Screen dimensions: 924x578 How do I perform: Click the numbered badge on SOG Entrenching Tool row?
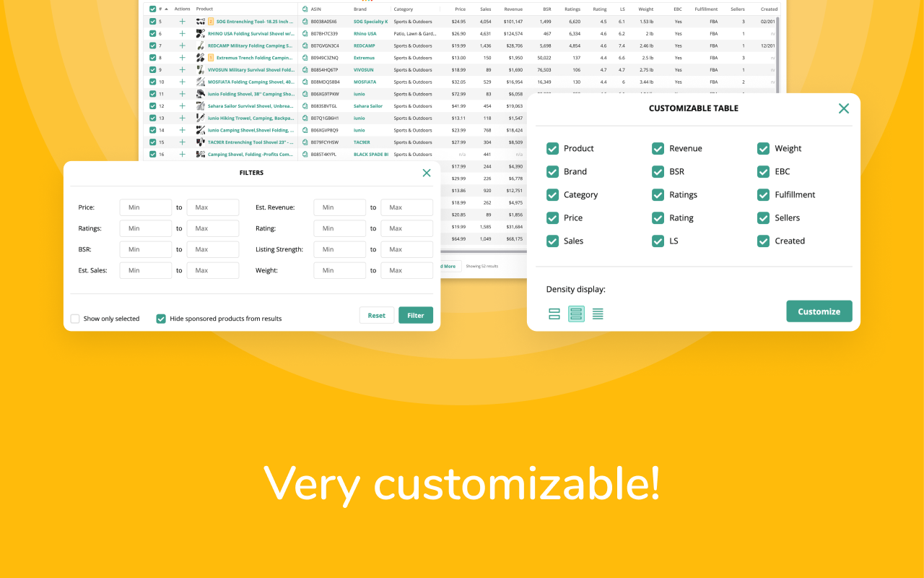click(x=211, y=22)
